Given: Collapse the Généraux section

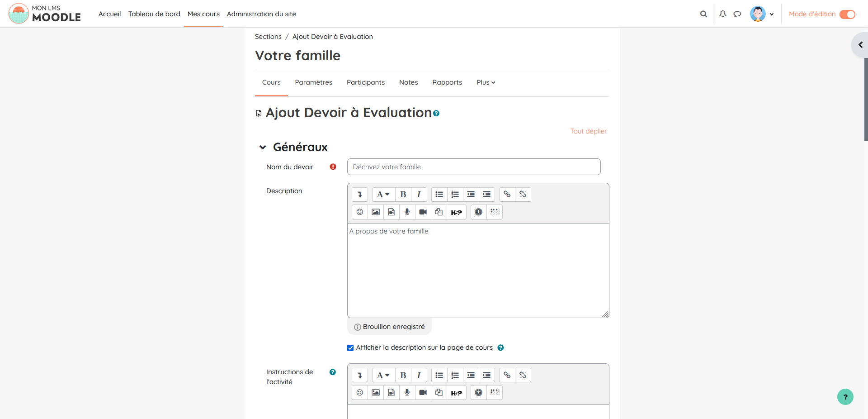Looking at the screenshot, I should point(263,148).
